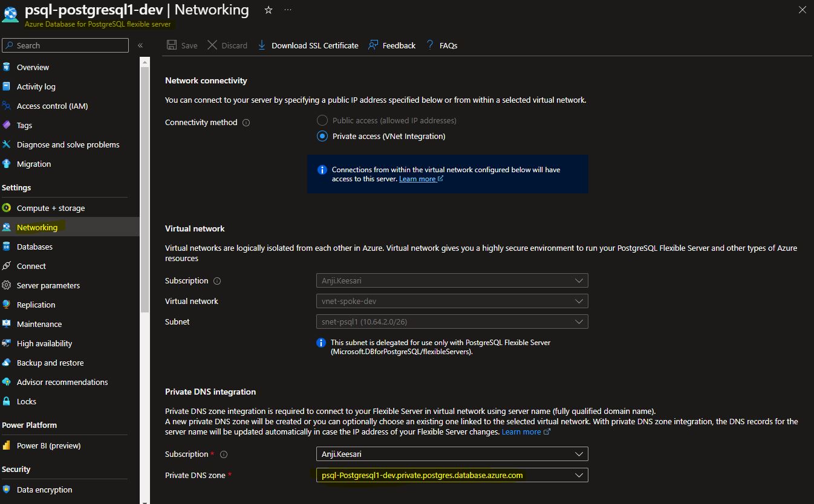Click the Compute + storage icon

(x=7, y=208)
